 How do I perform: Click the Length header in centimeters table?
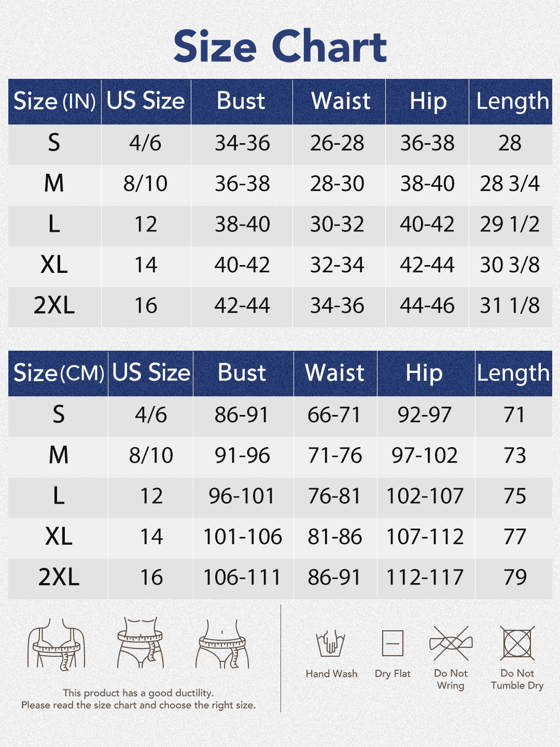513,373
